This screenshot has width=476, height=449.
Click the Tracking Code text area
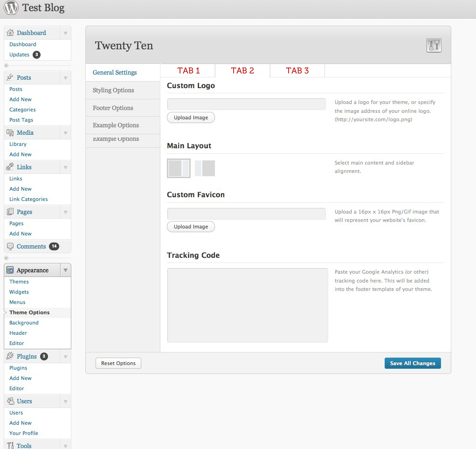click(x=248, y=305)
